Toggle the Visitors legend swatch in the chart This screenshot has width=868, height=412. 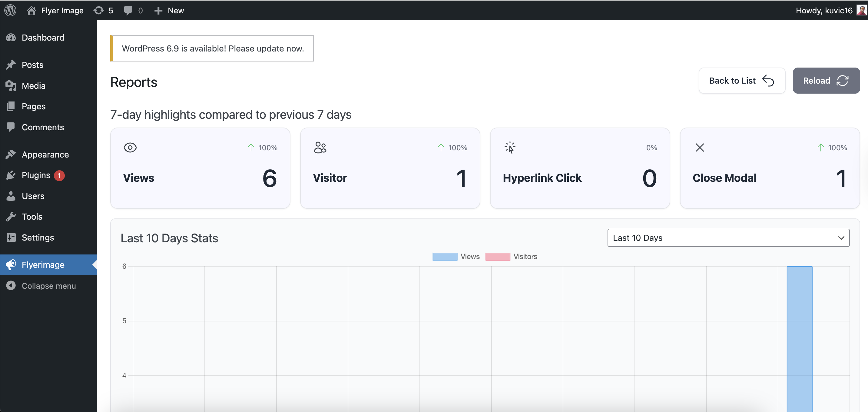[498, 257]
